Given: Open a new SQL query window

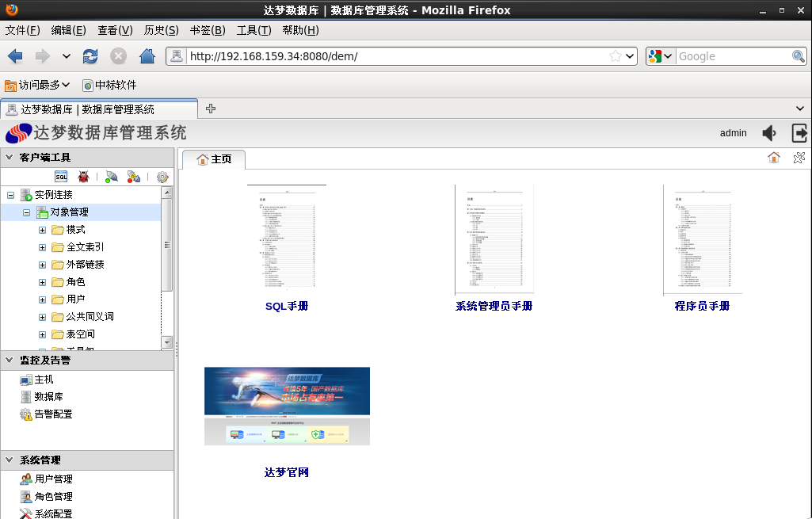Looking at the screenshot, I should click(61, 176).
